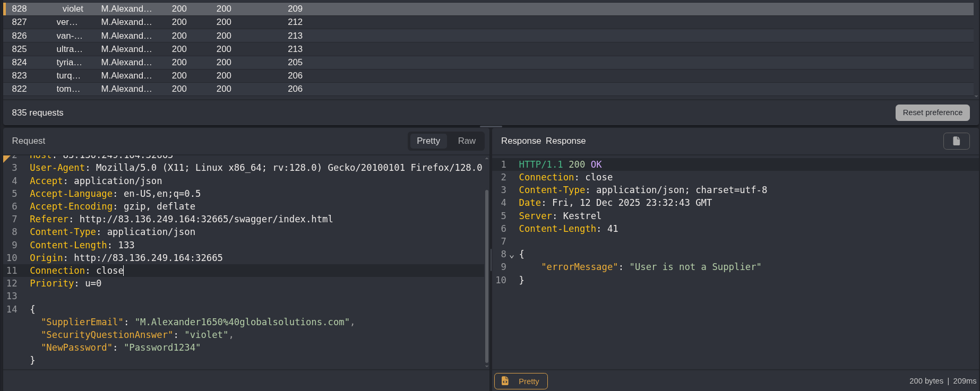The width and height of the screenshot is (980, 391).
Task: Click the file icon button in Response header
Action: click(956, 141)
